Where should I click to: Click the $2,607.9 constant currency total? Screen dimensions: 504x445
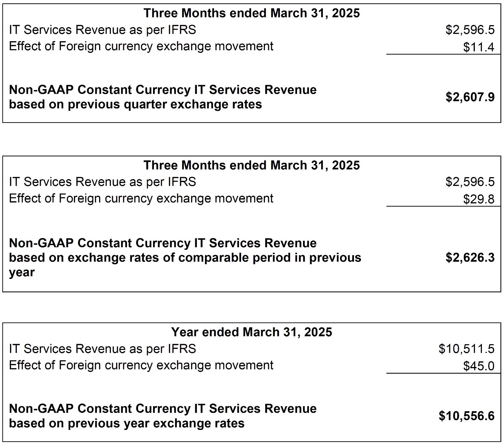pyautogui.click(x=470, y=97)
